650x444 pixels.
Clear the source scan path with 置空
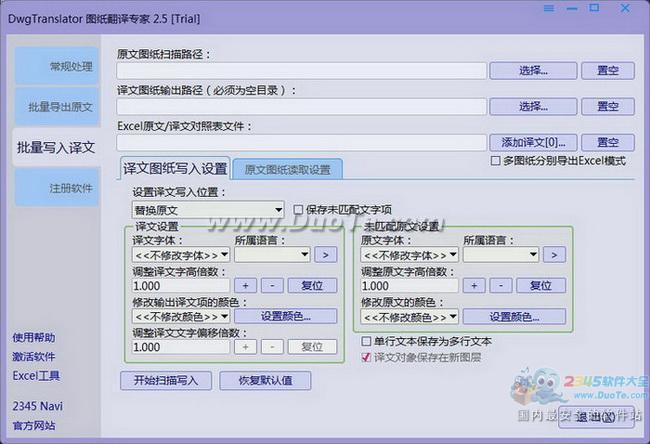[x=608, y=70]
